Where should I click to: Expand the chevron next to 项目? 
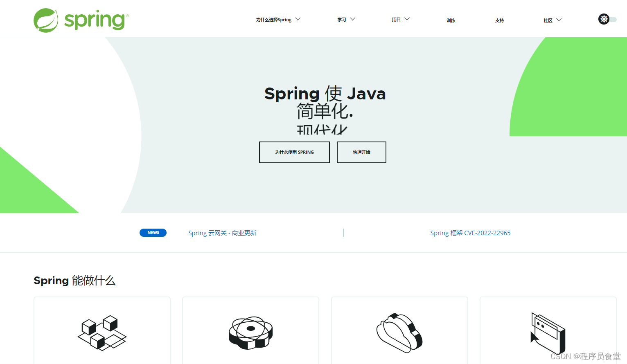tap(407, 19)
